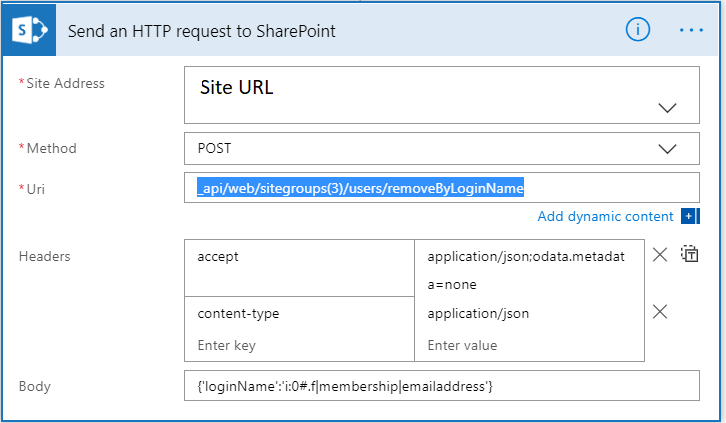Select the content-type header key field
Viewport: 726px width, 423px height.
point(298,313)
